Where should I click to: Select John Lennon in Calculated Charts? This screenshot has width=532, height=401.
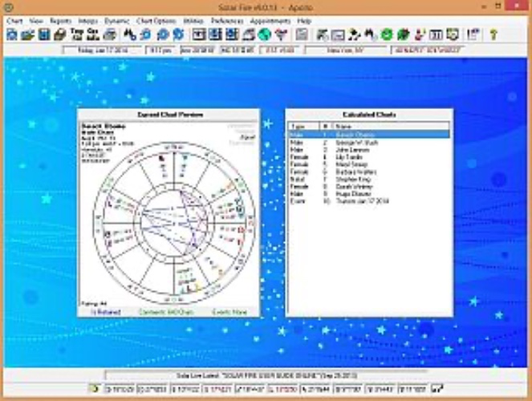click(348, 149)
